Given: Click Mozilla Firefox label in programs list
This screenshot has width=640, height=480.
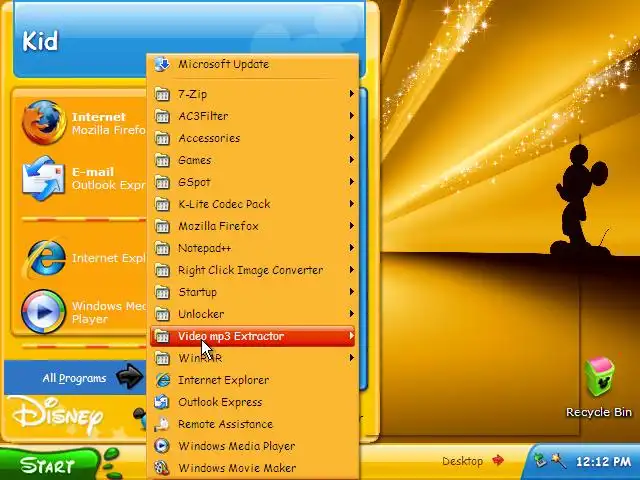Looking at the screenshot, I should tap(218, 226).
